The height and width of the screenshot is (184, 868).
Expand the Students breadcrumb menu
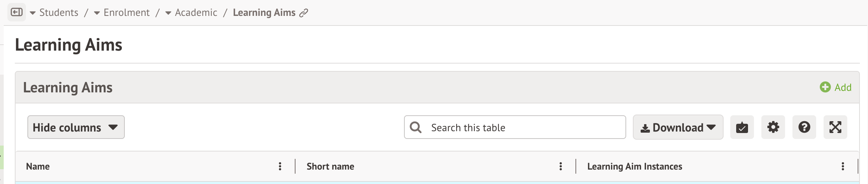click(33, 13)
